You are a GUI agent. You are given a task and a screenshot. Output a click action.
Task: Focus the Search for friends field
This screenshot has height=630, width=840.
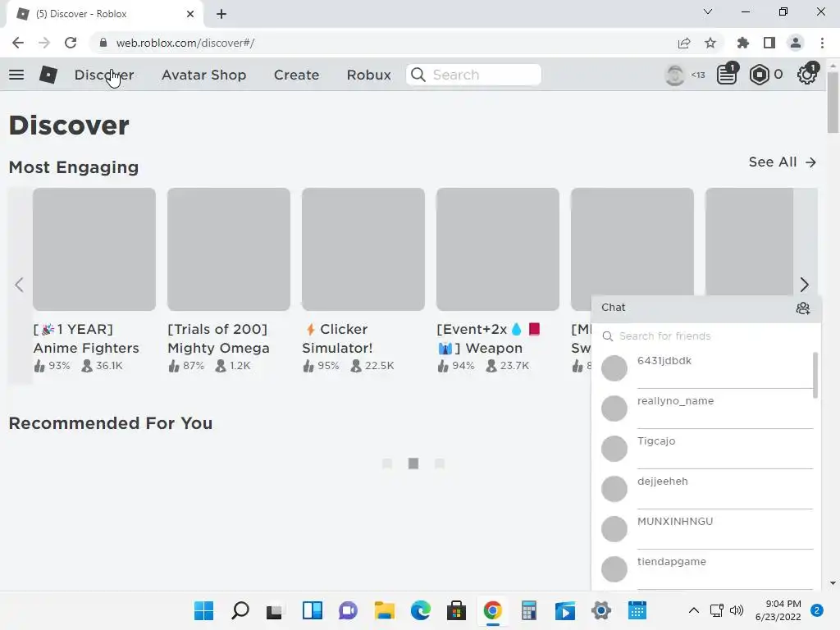pos(706,336)
